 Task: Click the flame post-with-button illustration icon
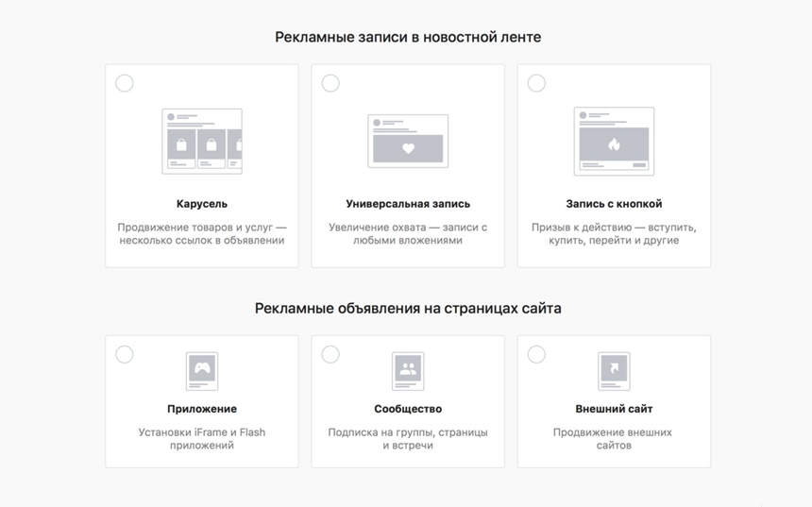click(x=614, y=142)
